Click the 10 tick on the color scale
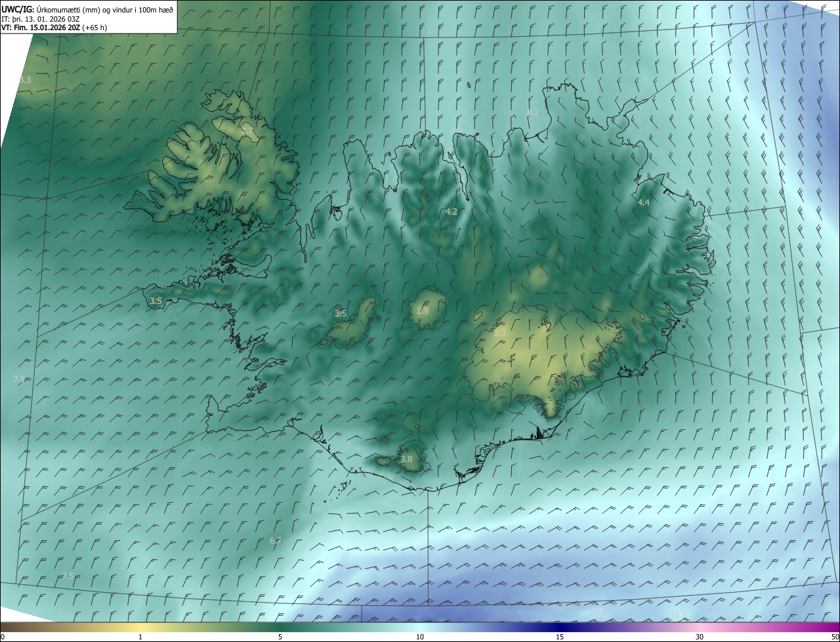 click(x=420, y=637)
